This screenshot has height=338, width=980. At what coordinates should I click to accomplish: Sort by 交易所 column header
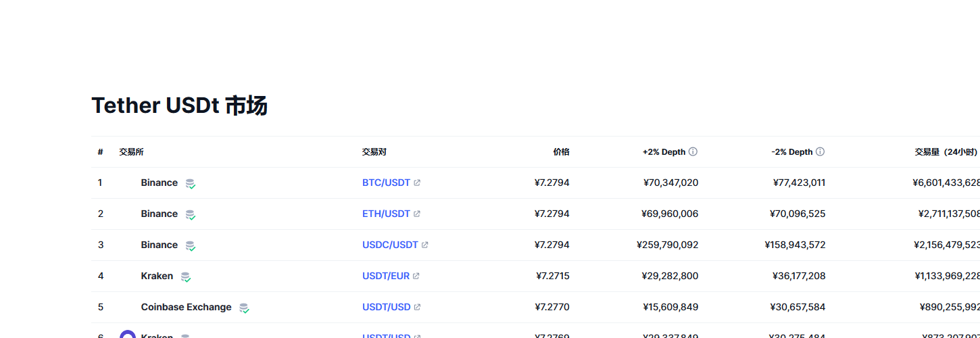click(x=131, y=152)
